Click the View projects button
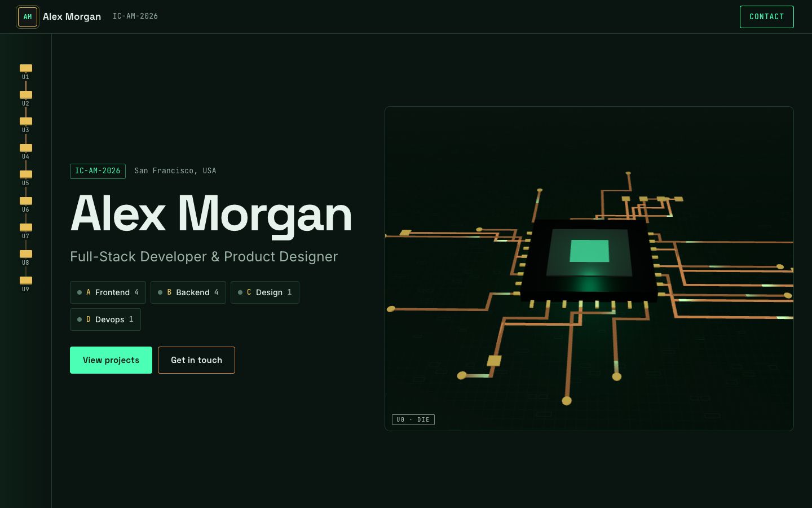 [111, 360]
